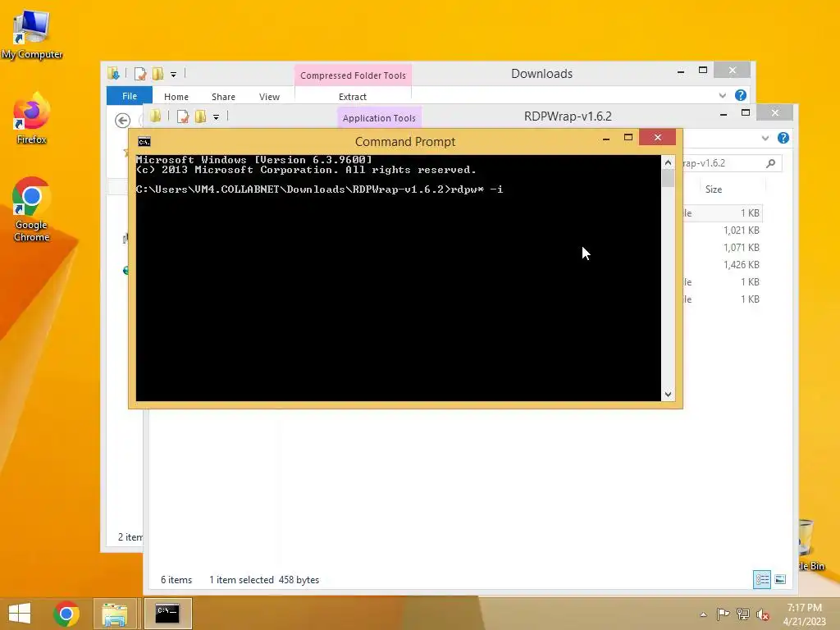
Task: Sort by Size column header
Action: (714, 189)
